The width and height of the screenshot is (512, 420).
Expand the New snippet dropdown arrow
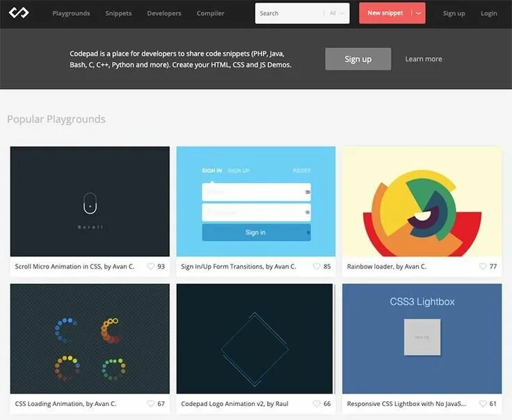point(418,13)
